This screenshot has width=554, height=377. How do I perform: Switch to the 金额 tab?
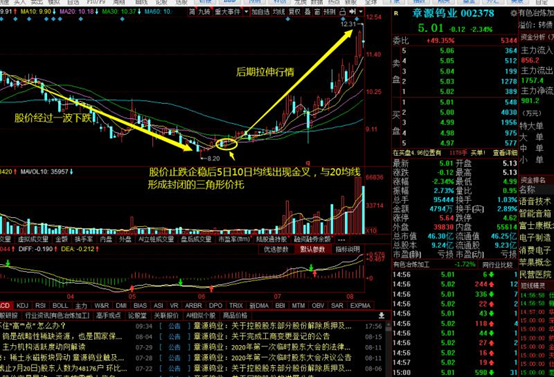coord(61,239)
